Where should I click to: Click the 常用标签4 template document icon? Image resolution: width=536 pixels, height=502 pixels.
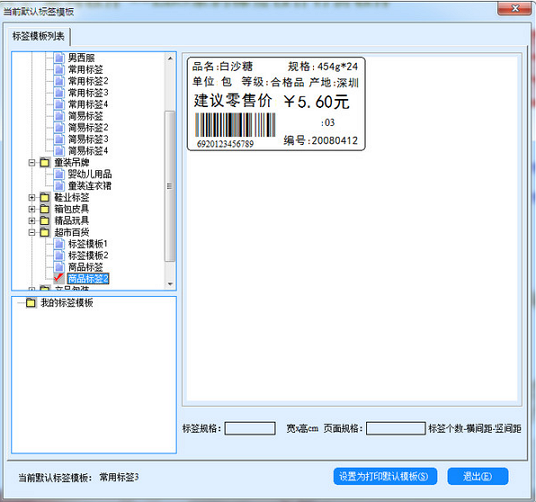[59, 104]
